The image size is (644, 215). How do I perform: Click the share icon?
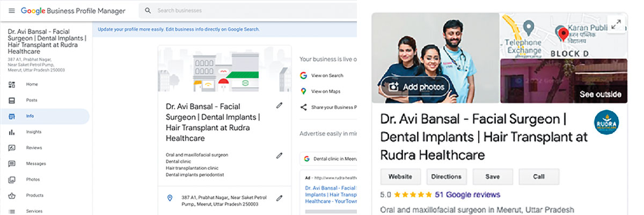tap(303, 107)
